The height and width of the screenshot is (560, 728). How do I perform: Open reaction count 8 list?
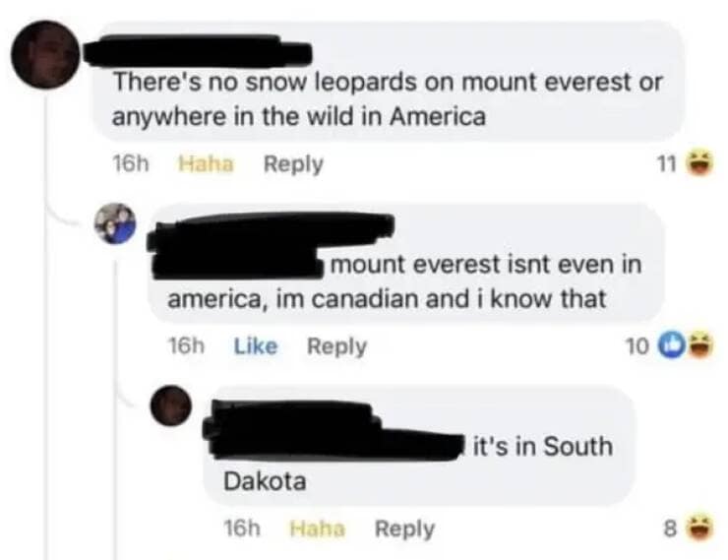[670, 529]
